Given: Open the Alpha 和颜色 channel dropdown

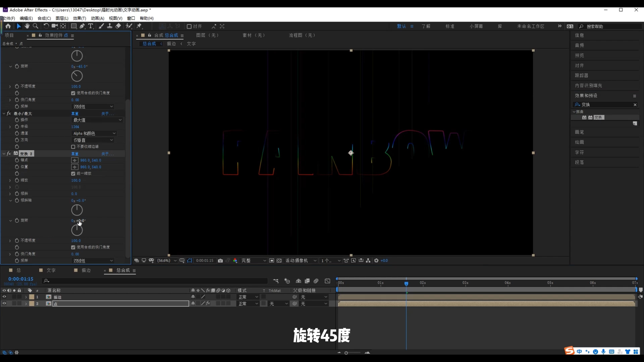Looking at the screenshot, I should (94, 133).
